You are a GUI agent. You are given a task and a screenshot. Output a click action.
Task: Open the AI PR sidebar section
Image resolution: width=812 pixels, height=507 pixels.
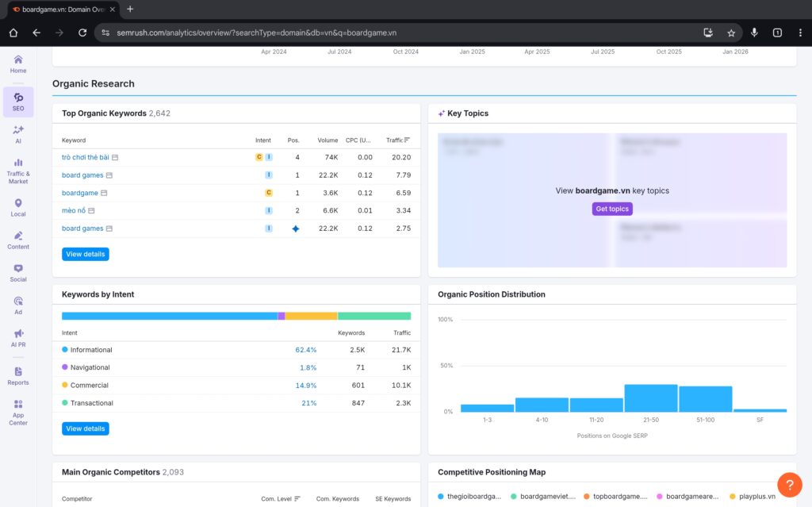(x=17, y=338)
